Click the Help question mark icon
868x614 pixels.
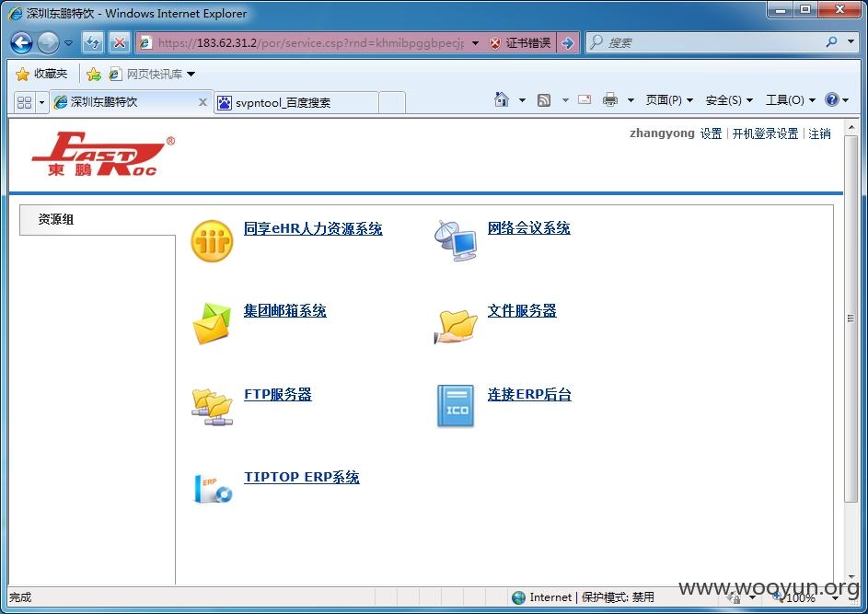tap(832, 99)
